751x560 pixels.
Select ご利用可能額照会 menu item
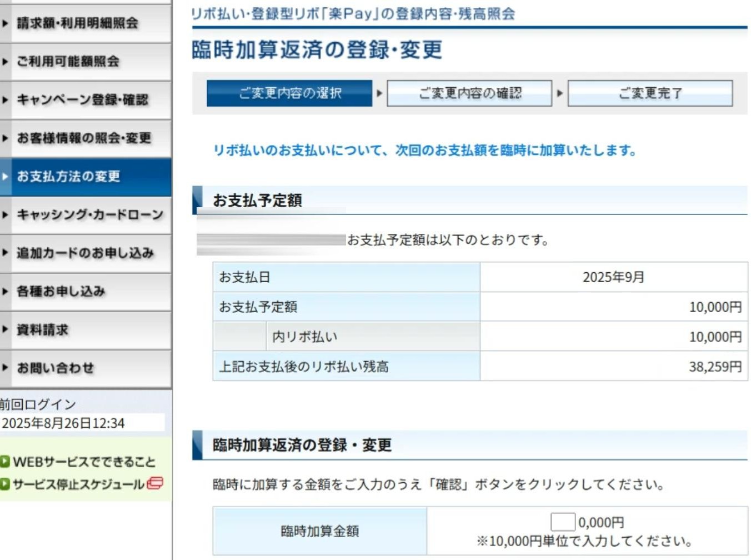(68, 62)
